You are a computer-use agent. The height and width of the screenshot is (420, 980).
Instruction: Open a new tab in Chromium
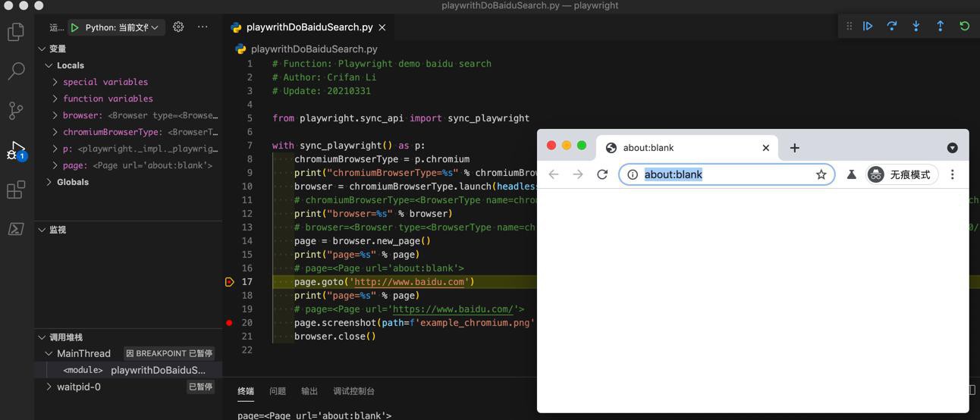(x=794, y=148)
